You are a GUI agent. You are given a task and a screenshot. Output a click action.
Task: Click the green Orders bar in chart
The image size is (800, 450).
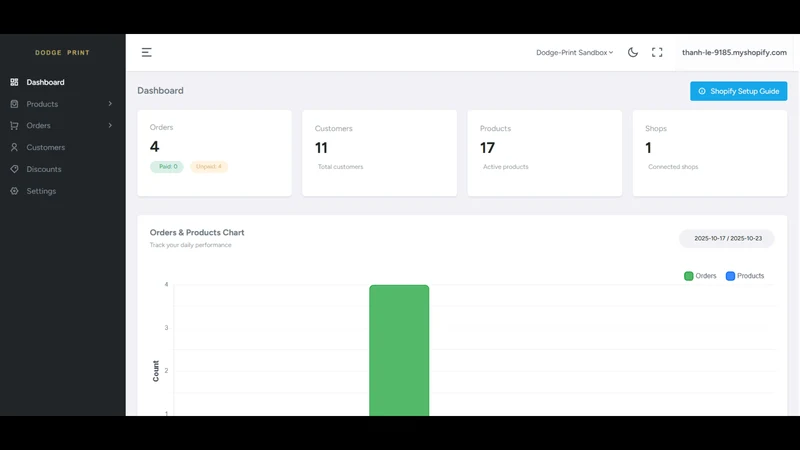(x=399, y=351)
